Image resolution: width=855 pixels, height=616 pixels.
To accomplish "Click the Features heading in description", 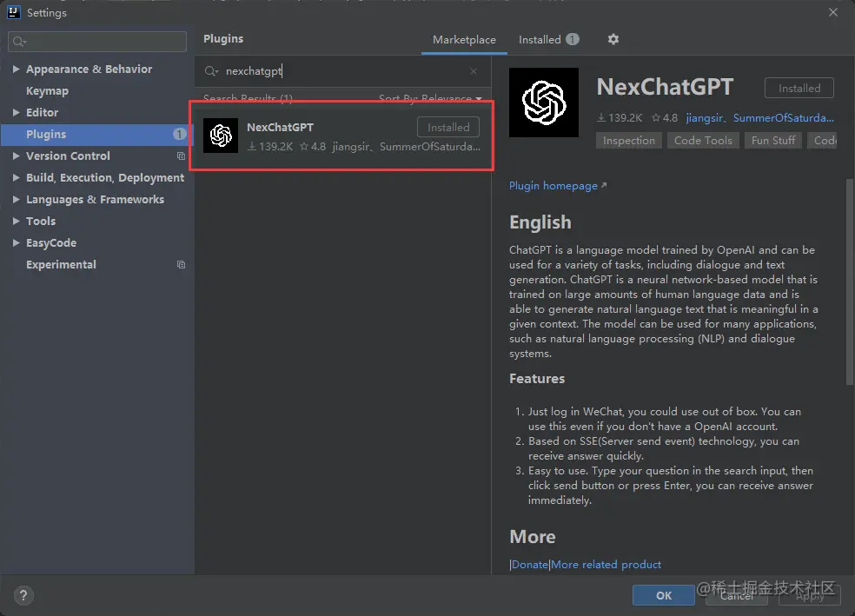I will tap(537, 378).
